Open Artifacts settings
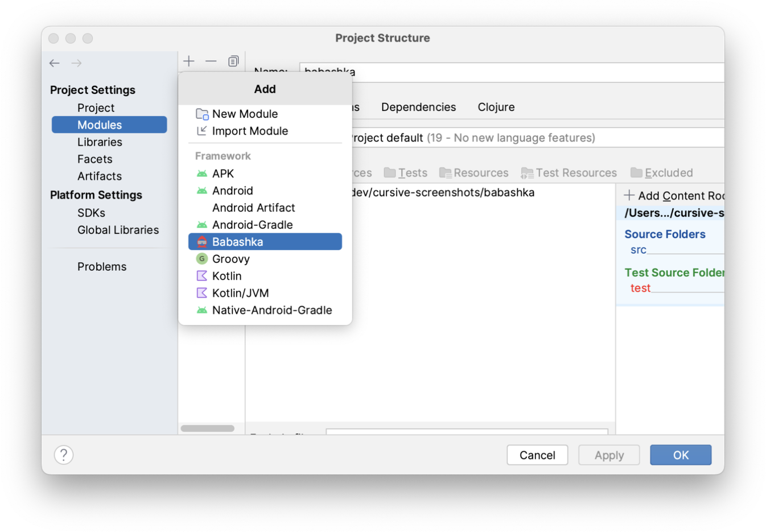 pyautogui.click(x=100, y=176)
